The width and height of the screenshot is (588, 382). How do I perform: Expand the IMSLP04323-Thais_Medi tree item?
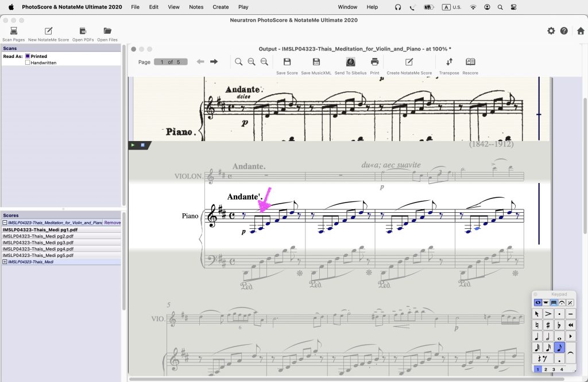[x=5, y=262]
